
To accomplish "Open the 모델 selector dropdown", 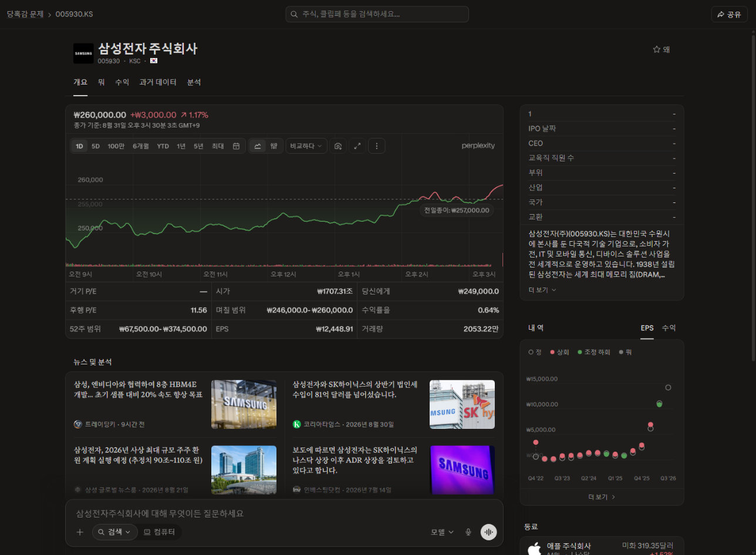I will (x=443, y=532).
